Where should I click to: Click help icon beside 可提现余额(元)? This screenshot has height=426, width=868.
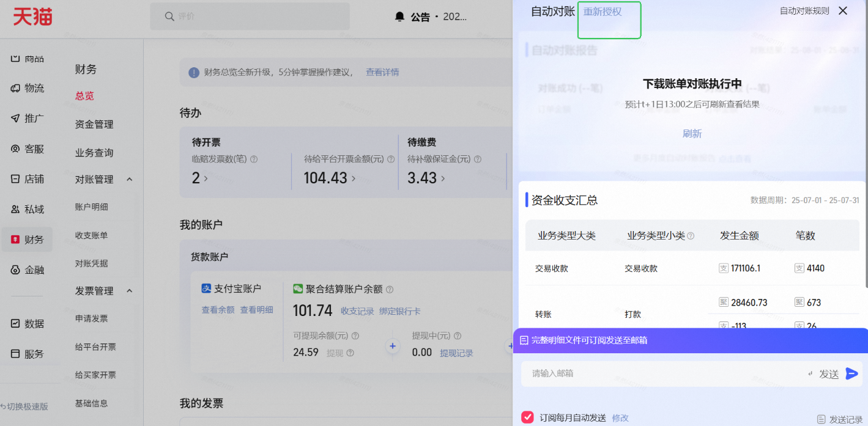[355, 336]
